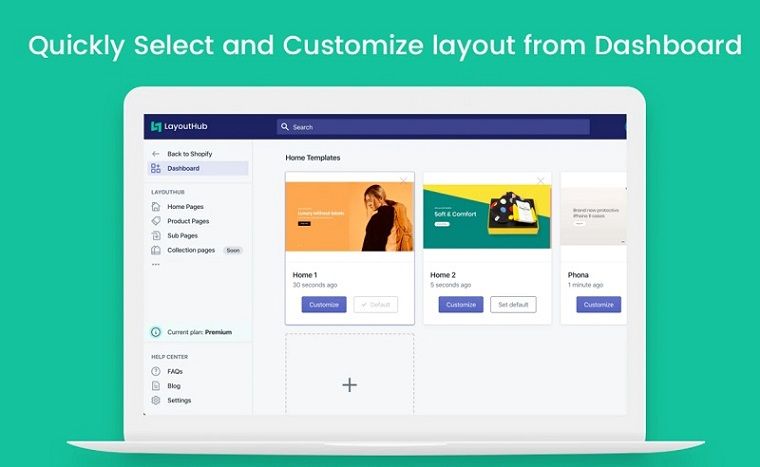Image resolution: width=760 pixels, height=467 pixels.
Task: Open Blog in Help Center
Action: point(174,386)
